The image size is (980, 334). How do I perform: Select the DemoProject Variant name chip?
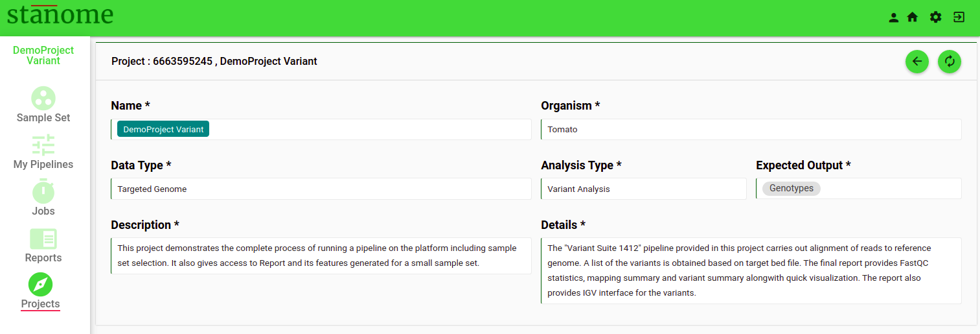click(163, 129)
